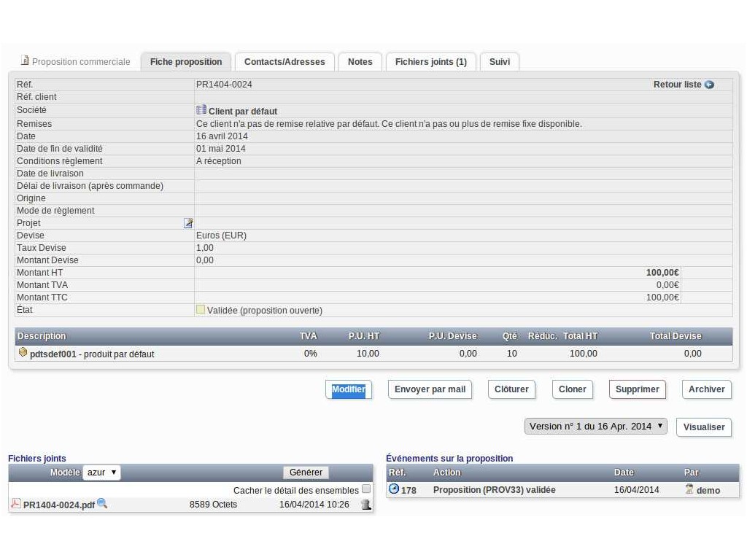The width and height of the screenshot is (747, 560).
Task: Click Envoyer par mail button
Action: pos(430,389)
